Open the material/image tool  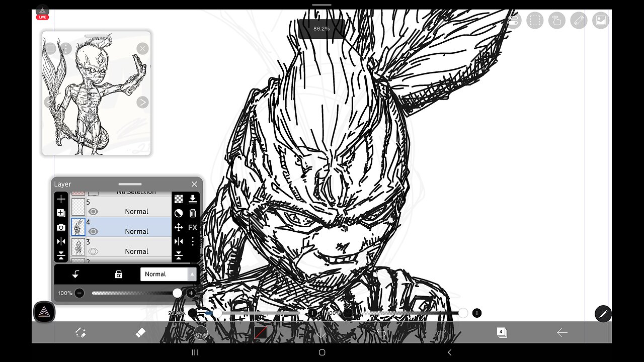tap(601, 20)
